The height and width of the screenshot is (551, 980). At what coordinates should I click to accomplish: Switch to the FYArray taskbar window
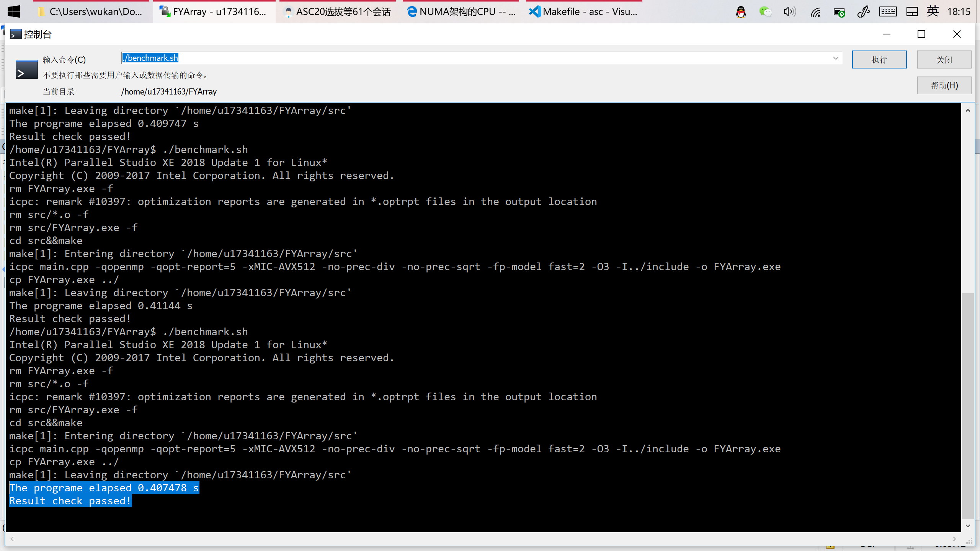tap(214, 11)
